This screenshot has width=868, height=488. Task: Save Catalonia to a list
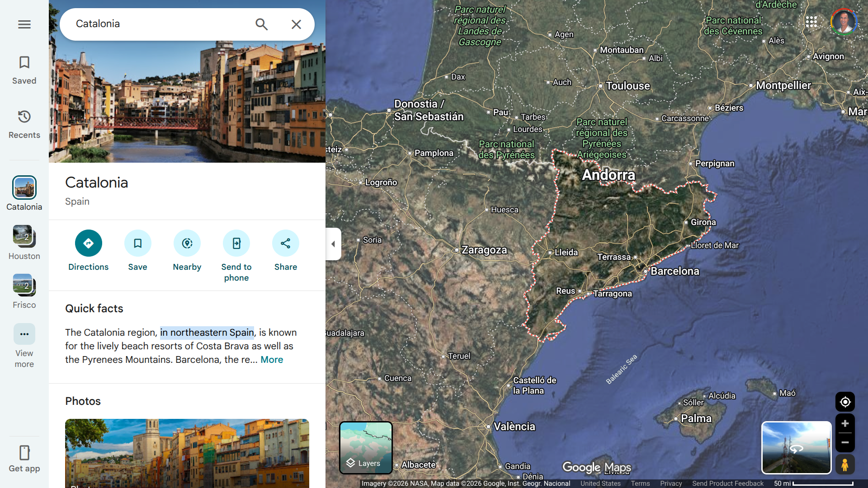(137, 244)
